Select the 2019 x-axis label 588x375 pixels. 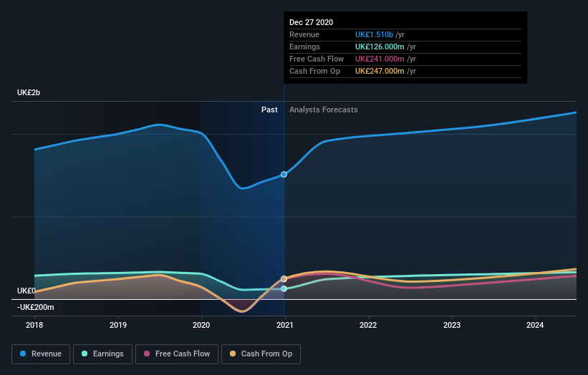tap(118, 325)
